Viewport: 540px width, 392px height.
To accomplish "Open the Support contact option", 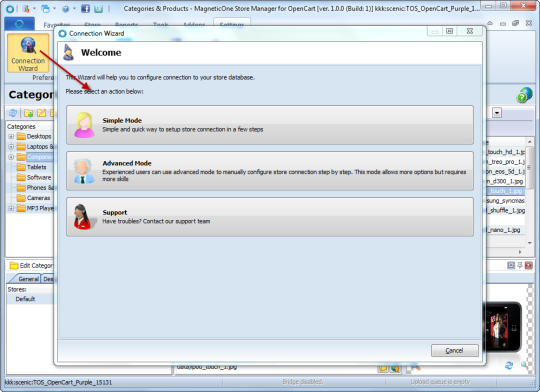I will (270, 217).
